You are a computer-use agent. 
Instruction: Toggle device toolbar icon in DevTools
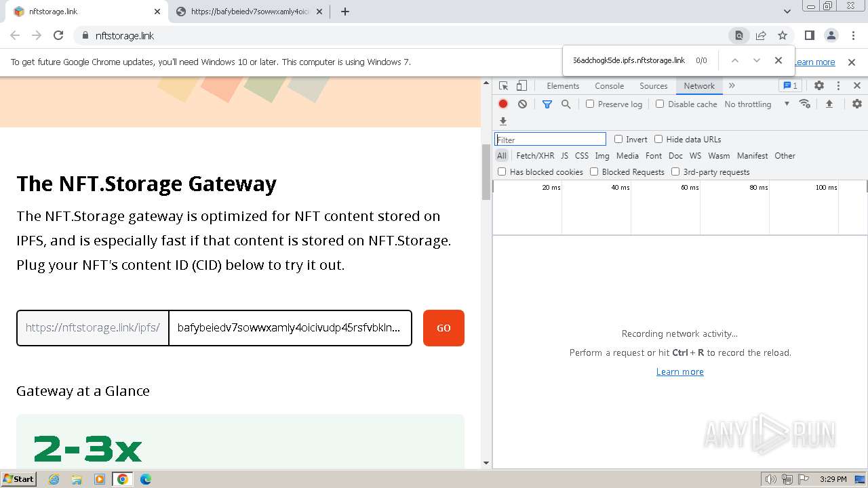521,86
